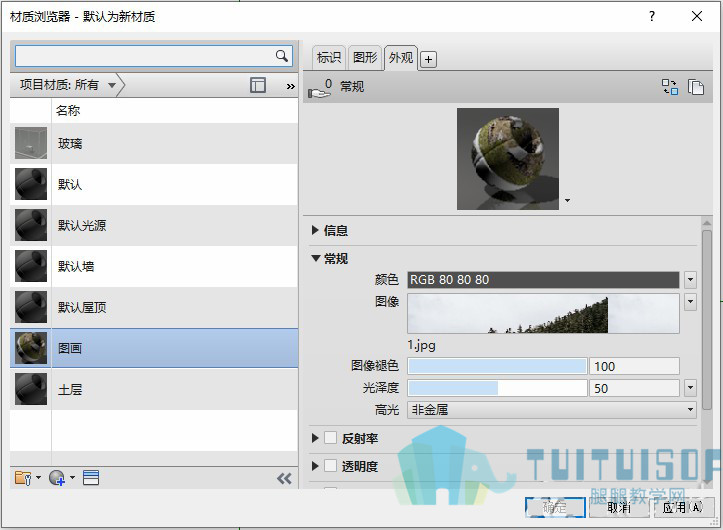Open the material library folder icon
The width and height of the screenshot is (723, 530).
(x=23, y=477)
